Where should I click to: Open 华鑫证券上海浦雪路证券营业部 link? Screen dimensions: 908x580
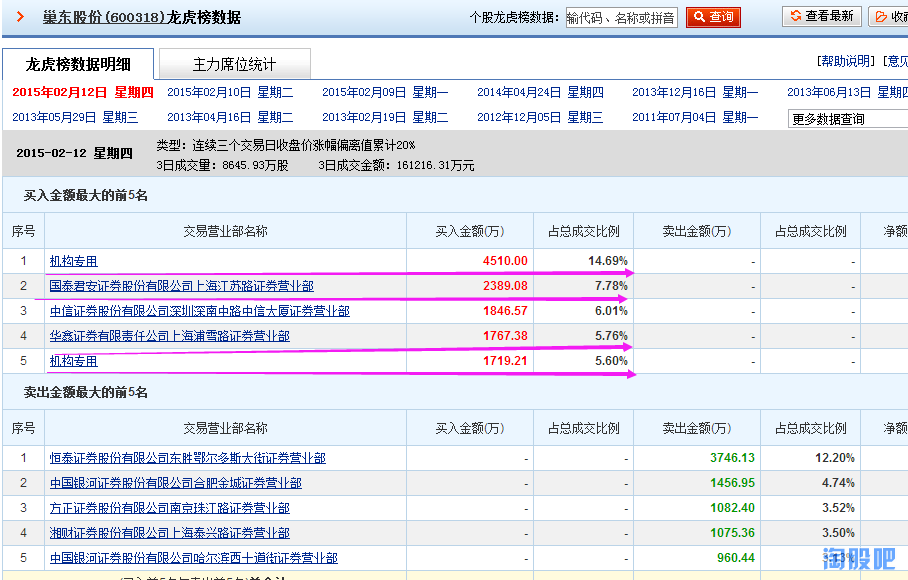pyautogui.click(x=170, y=336)
